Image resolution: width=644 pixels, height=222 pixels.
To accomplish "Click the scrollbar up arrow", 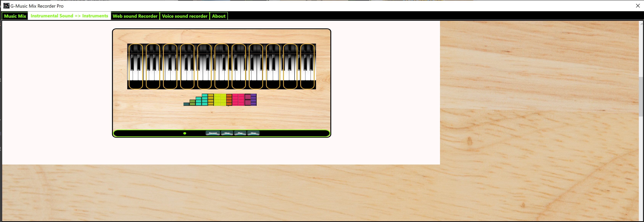I will tap(641, 24).
